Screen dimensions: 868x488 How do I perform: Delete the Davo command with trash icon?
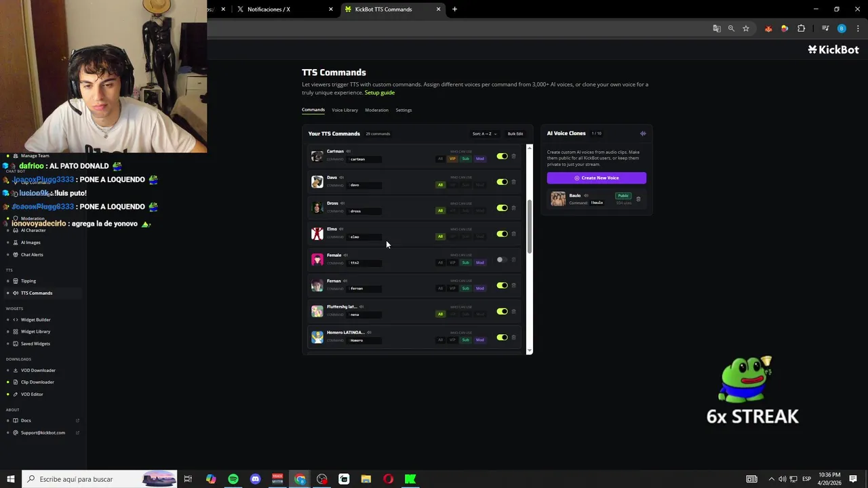coord(513,182)
